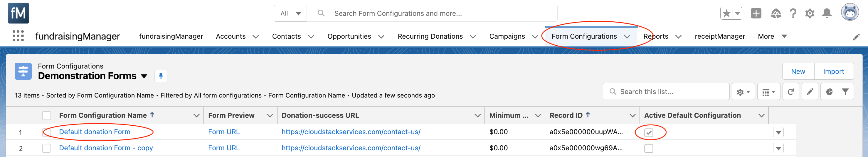The width and height of the screenshot is (868, 157).
Task: Show the list filters funnel icon
Action: click(x=845, y=92)
